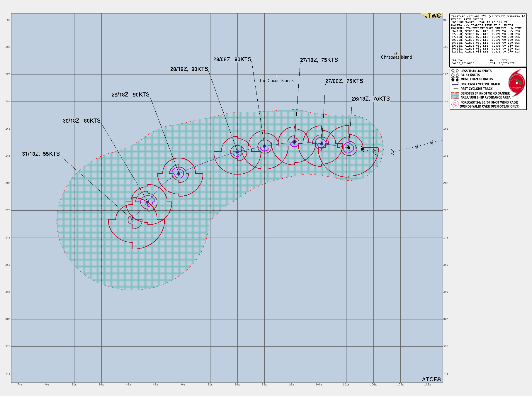Click the blue forecast cyclone track legend line
The image size is (532, 396).
[x=455, y=84]
